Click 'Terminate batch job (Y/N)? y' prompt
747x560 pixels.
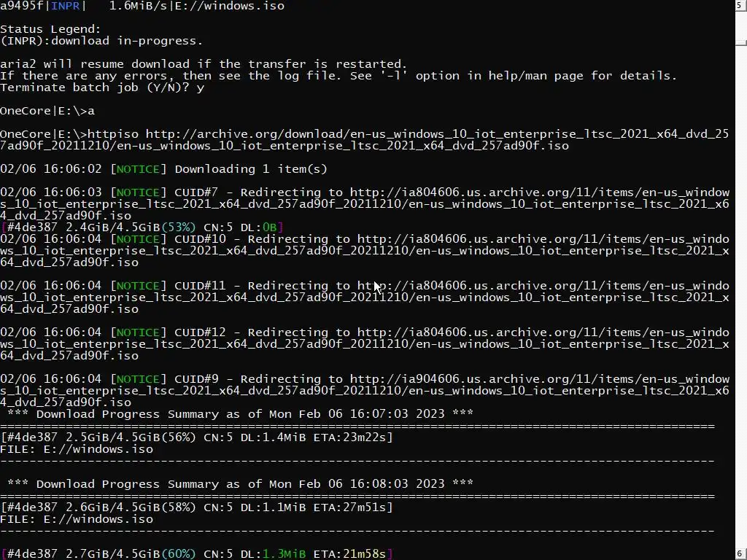pos(102,87)
